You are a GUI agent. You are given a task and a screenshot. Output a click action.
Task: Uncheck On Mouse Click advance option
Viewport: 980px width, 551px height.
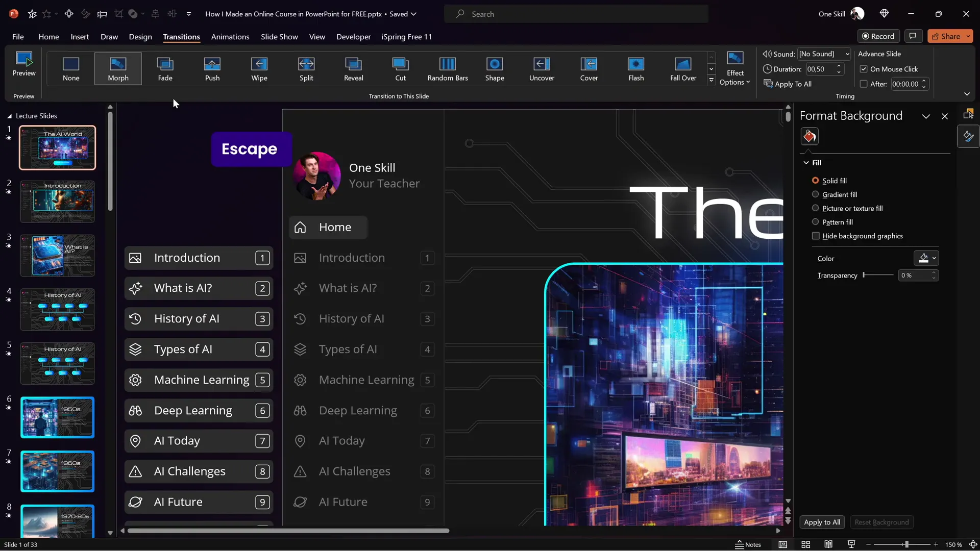point(864,69)
